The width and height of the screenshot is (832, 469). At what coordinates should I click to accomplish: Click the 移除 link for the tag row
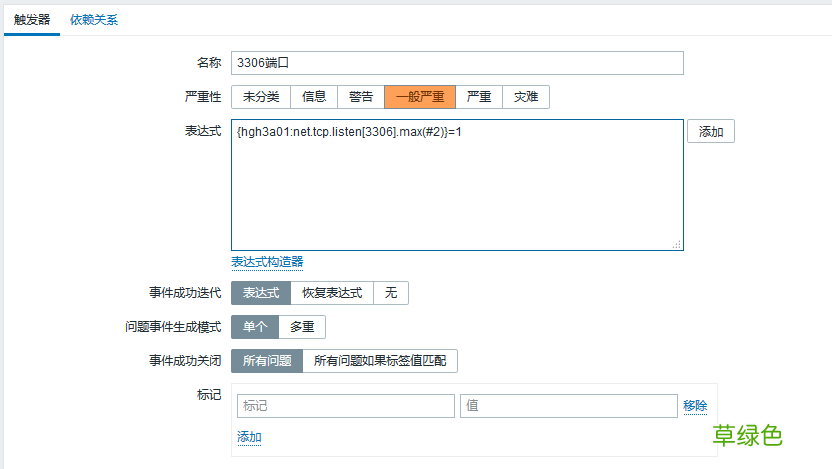pos(695,406)
